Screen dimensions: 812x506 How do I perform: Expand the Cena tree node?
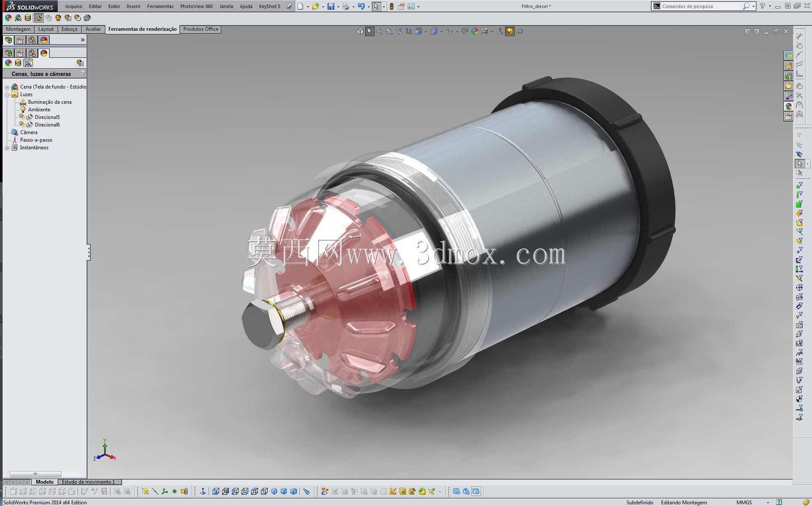coord(7,87)
